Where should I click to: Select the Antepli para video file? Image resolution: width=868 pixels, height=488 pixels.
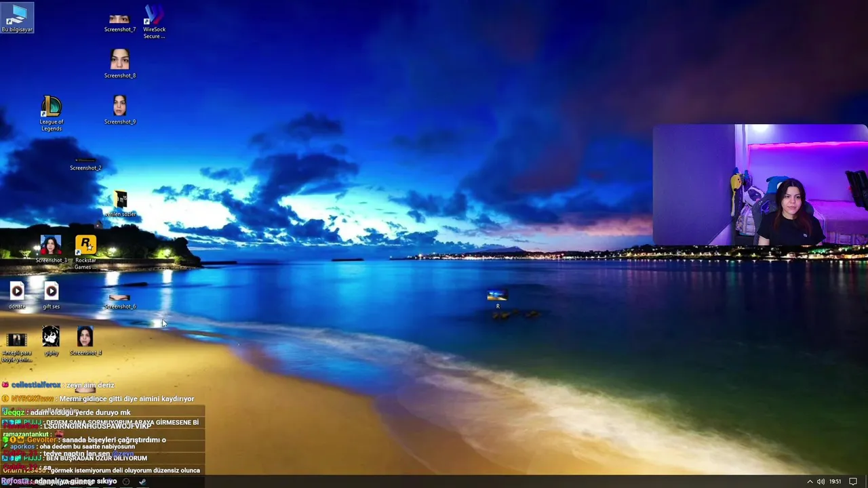pyautogui.click(x=17, y=348)
